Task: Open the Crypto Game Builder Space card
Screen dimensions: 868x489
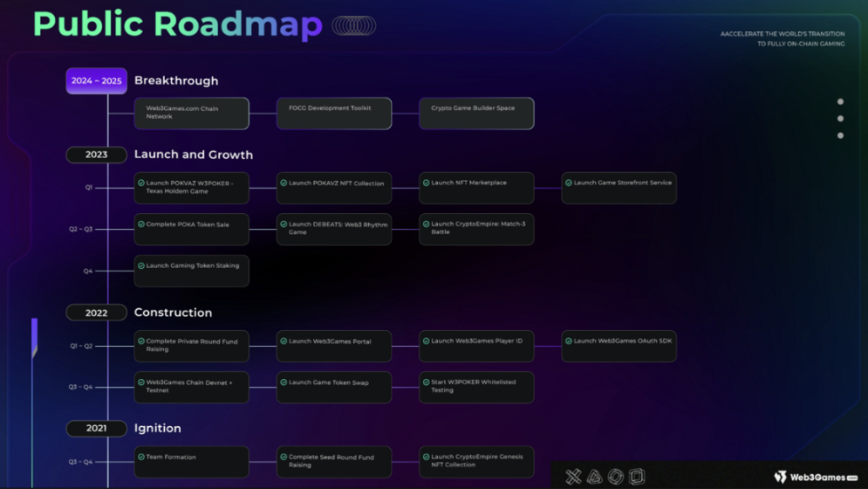Action: (x=476, y=114)
